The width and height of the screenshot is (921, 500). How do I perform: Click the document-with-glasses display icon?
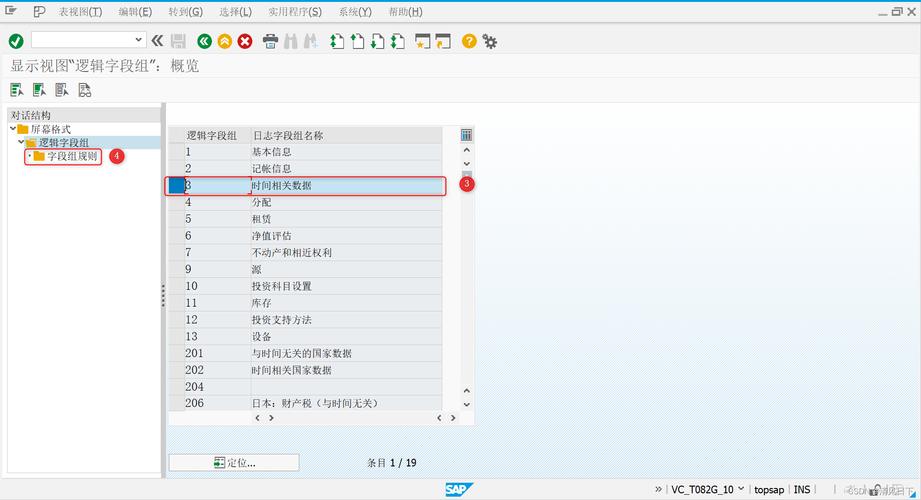(85, 89)
